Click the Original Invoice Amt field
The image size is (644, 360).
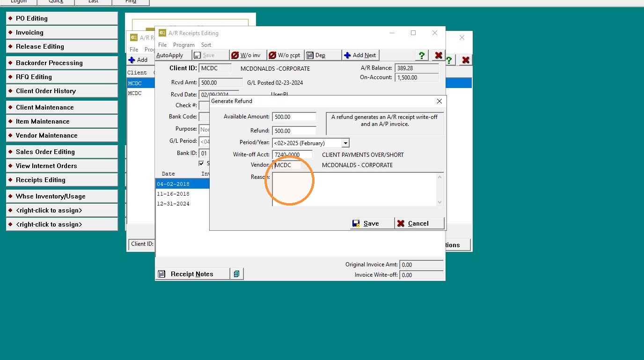pyautogui.click(x=421, y=264)
